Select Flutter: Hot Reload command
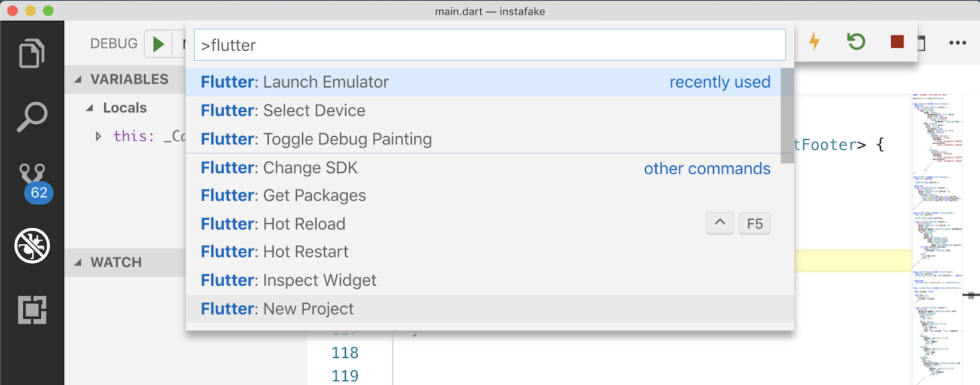Screen dimensions: 980x385 point(483,224)
